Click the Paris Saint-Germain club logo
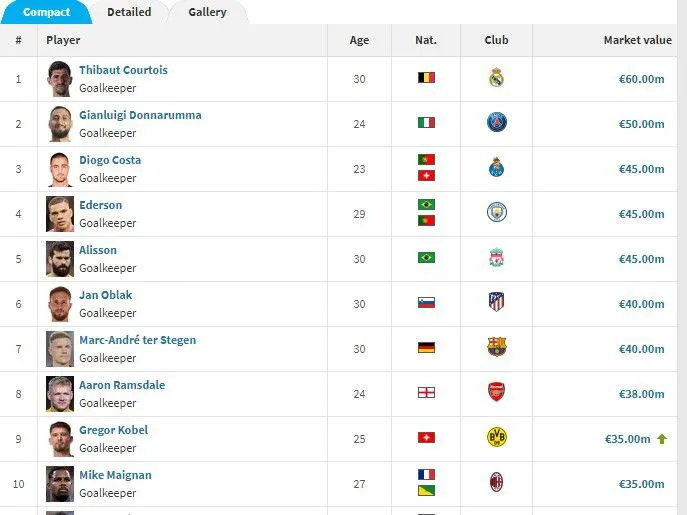Screen dimensions: 687x515 click(x=496, y=122)
